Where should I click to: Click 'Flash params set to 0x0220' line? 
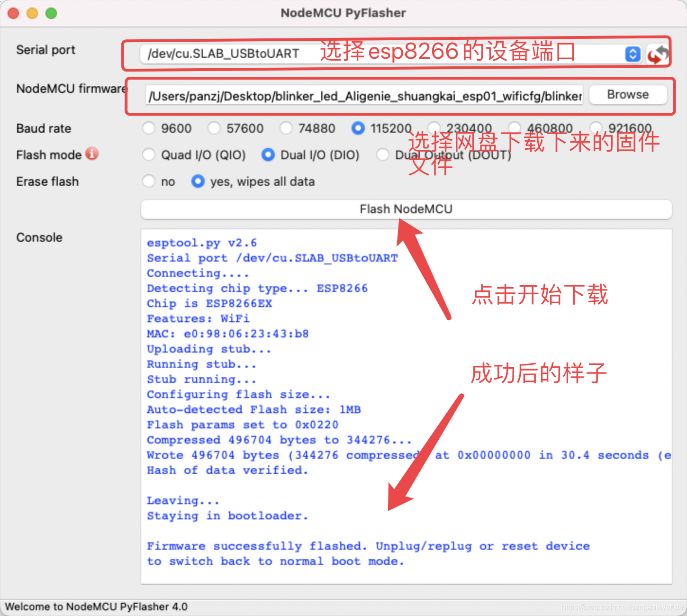click(243, 425)
